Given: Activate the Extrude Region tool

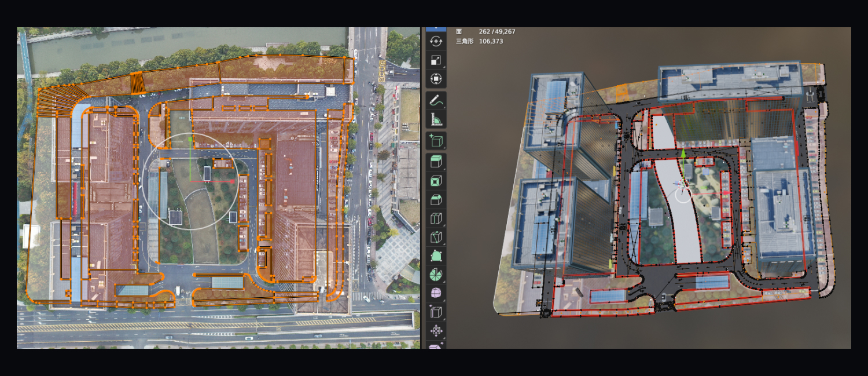Looking at the screenshot, I should 436,163.
